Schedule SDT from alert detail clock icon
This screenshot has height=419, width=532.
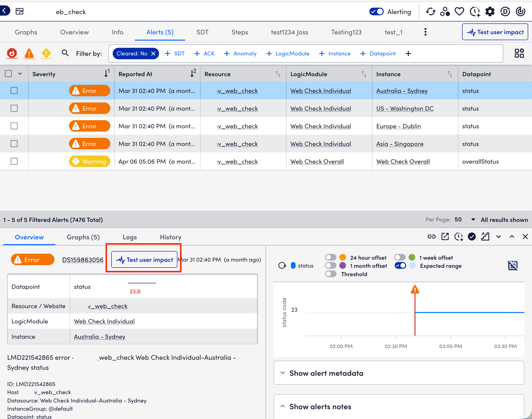[458, 237]
